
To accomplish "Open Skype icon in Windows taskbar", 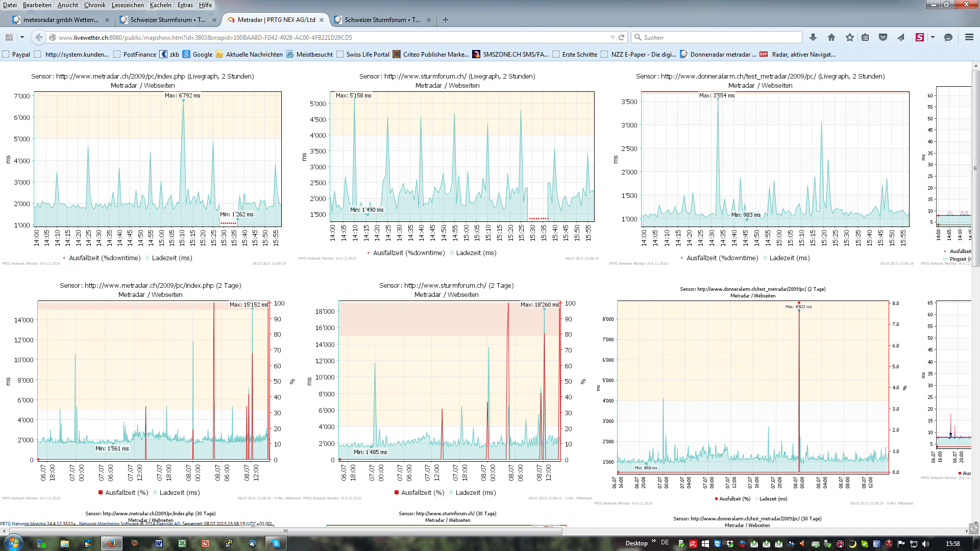I will point(276,543).
